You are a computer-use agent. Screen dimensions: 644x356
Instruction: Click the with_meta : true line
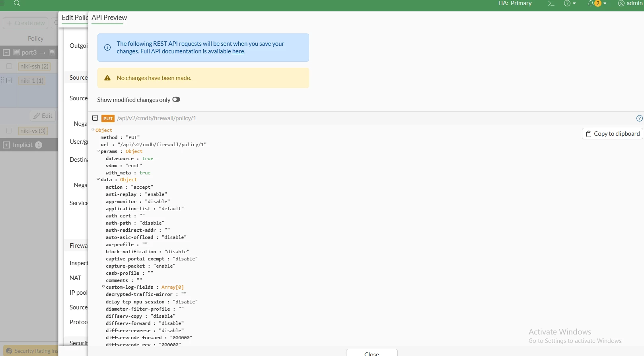pyautogui.click(x=128, y=173)
